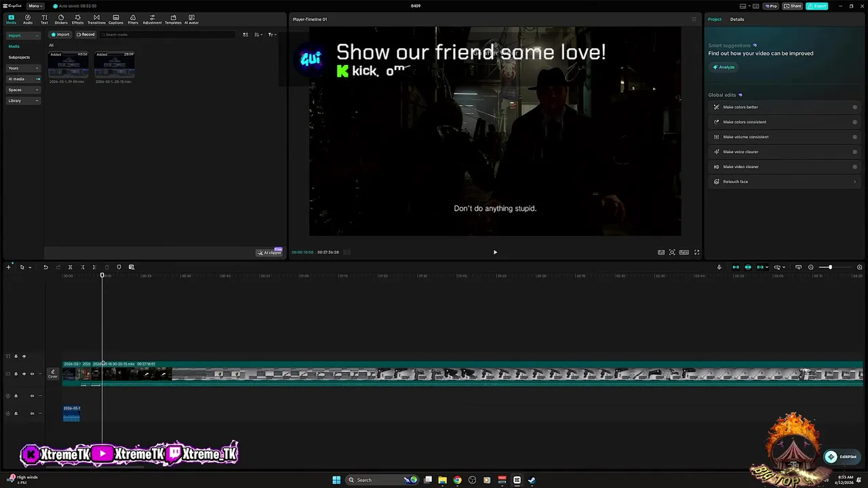Click the Split clip tool icon
This screenshot has width=868, height=488.
(70, 267)
